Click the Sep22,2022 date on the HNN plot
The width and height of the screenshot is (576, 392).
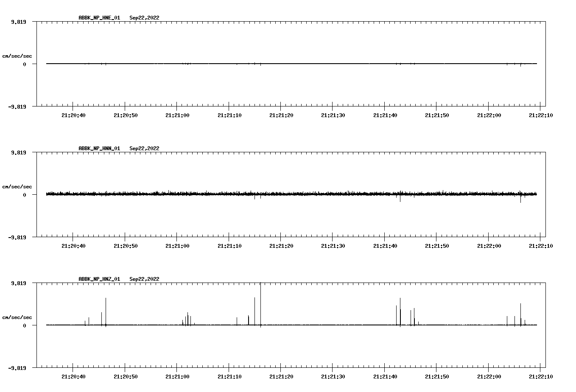pos(144,148)
